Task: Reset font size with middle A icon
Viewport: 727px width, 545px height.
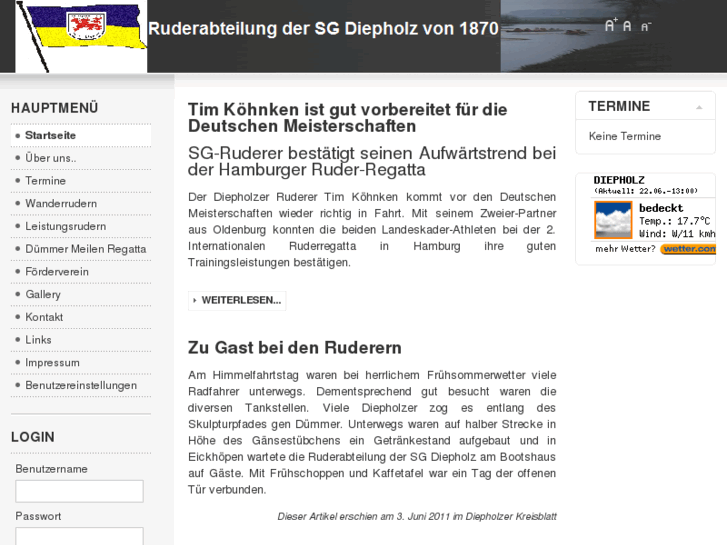Action: [x=627, y=26]
